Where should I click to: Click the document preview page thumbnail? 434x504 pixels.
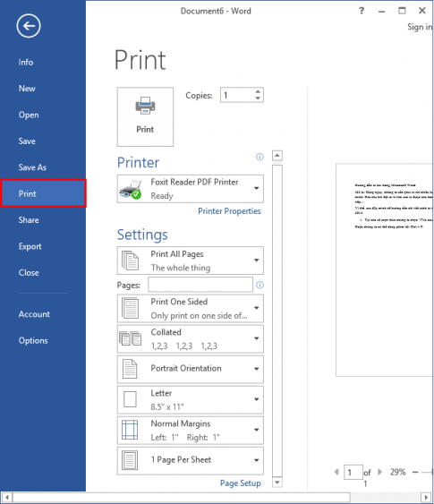[385, 270]
